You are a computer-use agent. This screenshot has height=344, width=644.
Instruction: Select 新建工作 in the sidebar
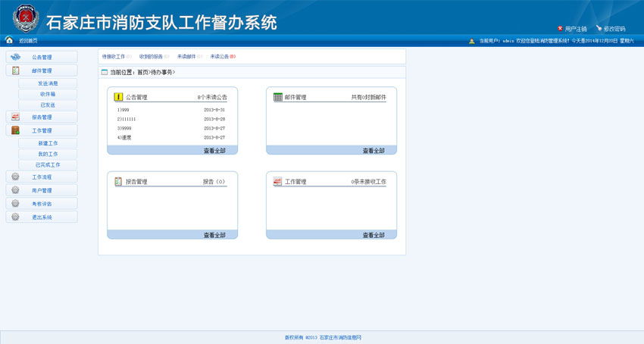48,142
